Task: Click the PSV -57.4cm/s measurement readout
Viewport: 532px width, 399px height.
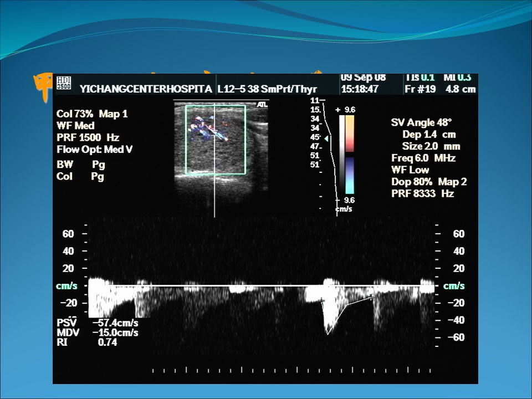Action: [x=98, y=323]
